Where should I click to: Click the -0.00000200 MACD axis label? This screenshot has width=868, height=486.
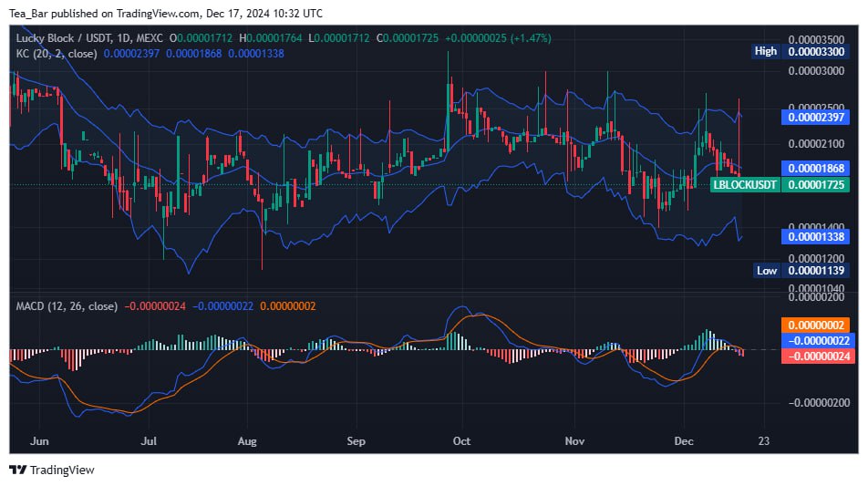pos(819,403)
